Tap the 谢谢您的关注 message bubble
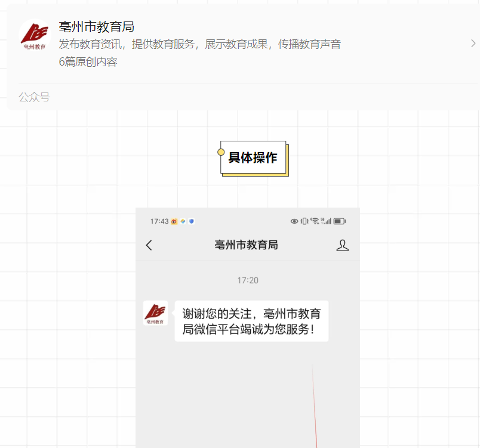Viewport: 480px width, 448px height. coord(251,321)
